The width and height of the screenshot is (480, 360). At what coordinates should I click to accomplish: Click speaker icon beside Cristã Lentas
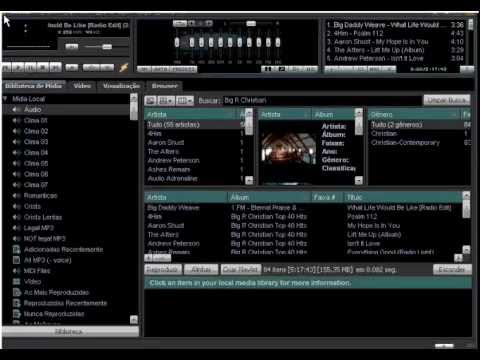(x=17, y=217)
